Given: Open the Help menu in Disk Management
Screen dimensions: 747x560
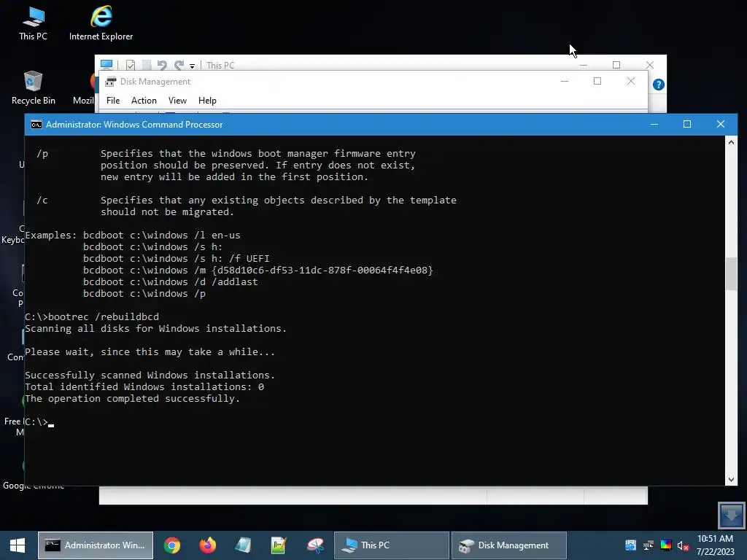Looking at the screenshot, I should [207, 101].
